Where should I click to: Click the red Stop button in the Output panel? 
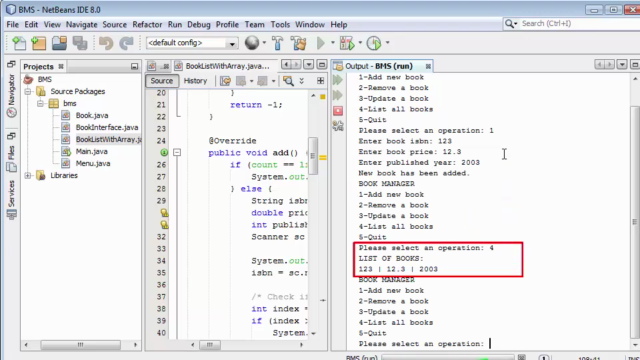pos(338,111)
